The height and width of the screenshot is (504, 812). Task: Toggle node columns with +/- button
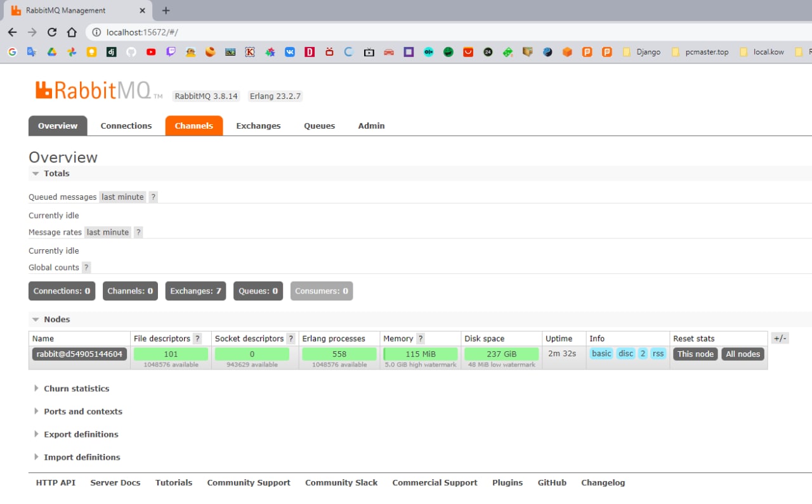point(780,339)
